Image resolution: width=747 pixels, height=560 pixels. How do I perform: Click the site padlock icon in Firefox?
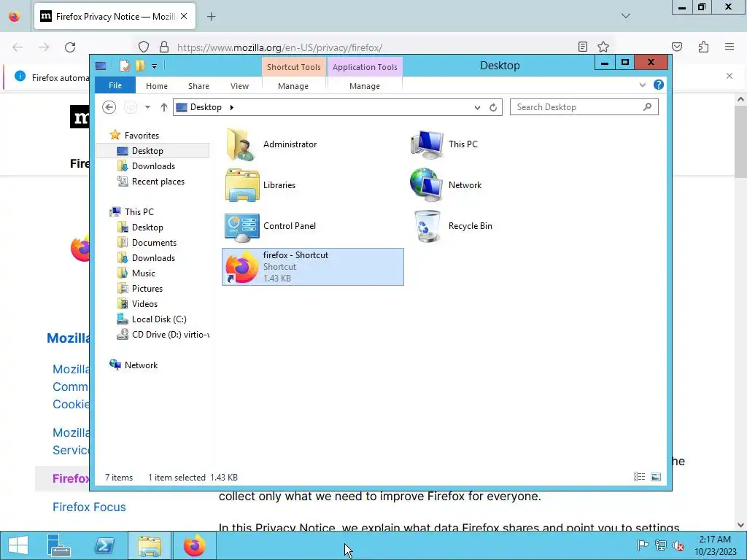[164, 47]
